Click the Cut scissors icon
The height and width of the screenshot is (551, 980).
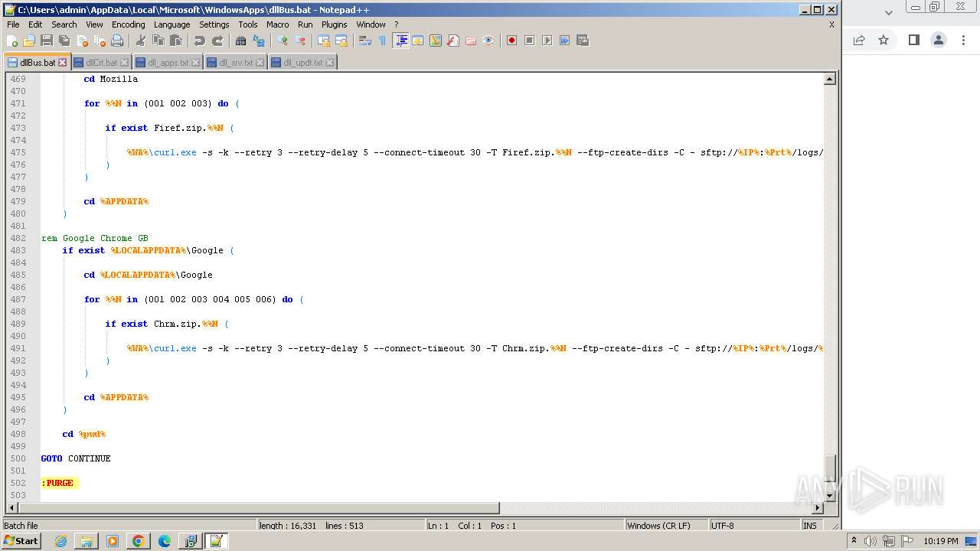pos(141,41)
